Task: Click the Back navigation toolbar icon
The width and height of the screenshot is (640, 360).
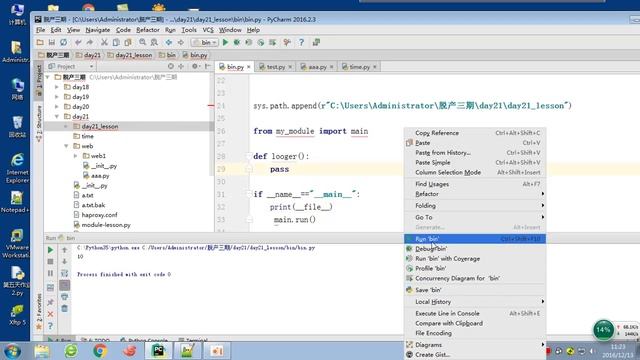Action: (x=169, y=42)
